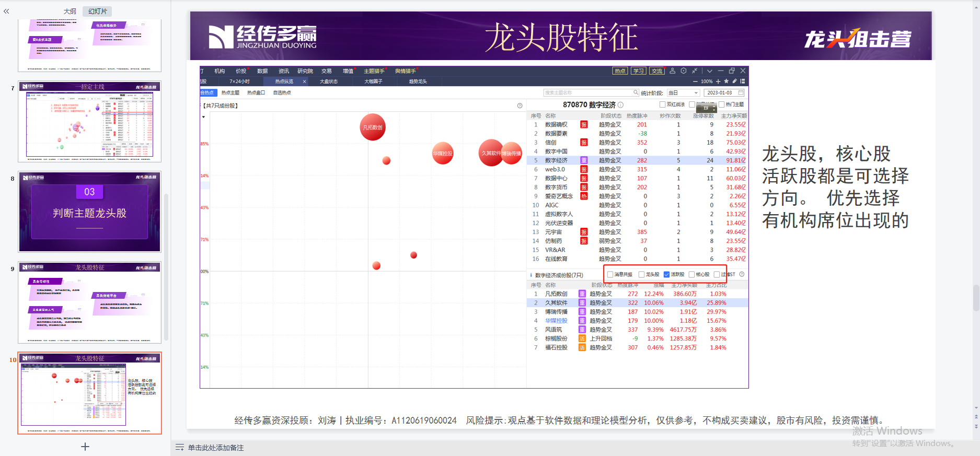Click the 热点 button in the top bar
The width and height of the screenshot is (980, 456).
(x=620, y=71)
